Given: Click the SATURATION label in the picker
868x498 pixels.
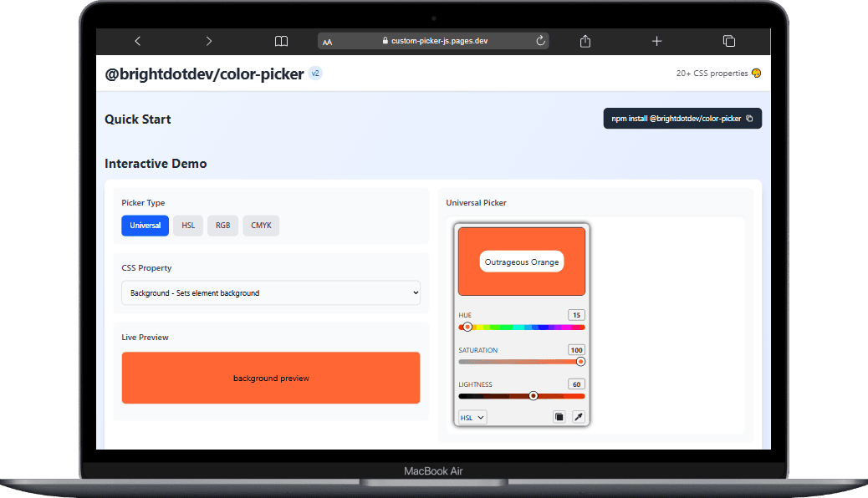Looking at the screenshot, I should tap(477, 350).
